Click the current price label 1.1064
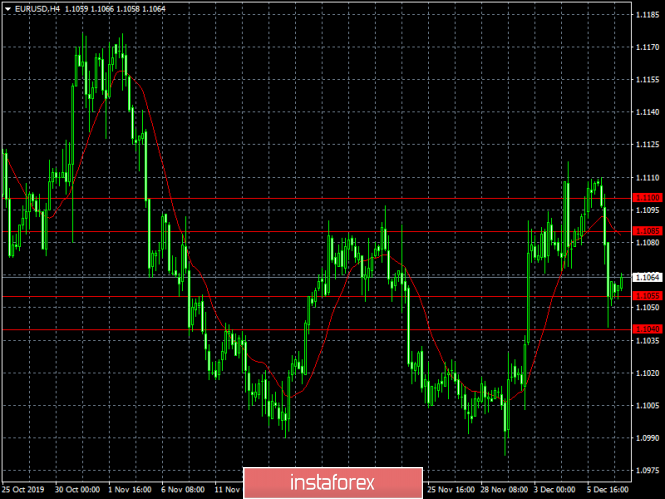The image size is (665, 499). tap(647, 277)
